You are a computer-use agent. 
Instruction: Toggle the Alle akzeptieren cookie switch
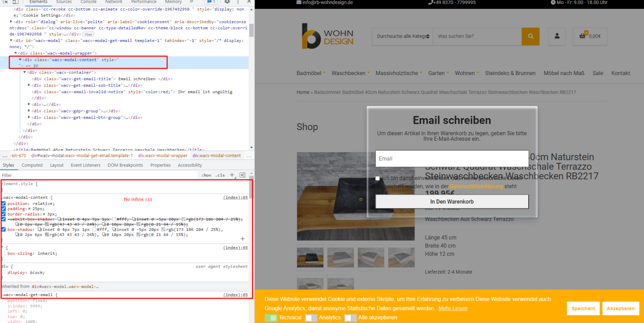click(350, 318)
